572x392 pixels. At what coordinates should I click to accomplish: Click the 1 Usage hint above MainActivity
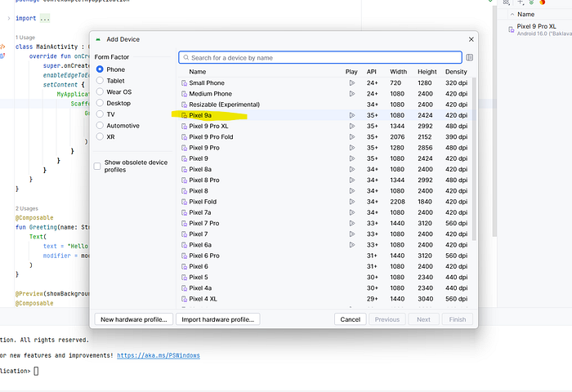point(25,38)
